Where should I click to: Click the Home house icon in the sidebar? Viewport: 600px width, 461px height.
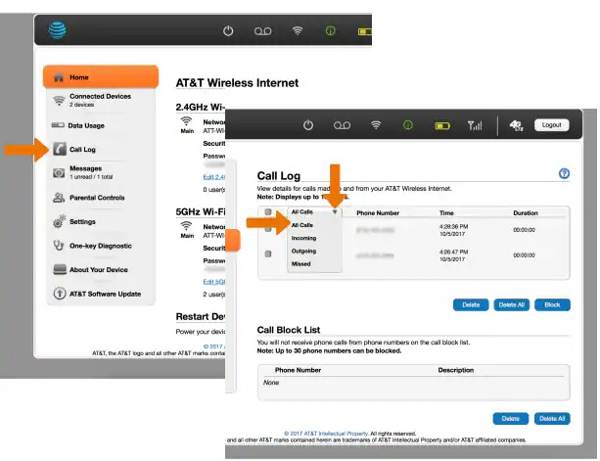pyautogui.click(x=58, y=77)
